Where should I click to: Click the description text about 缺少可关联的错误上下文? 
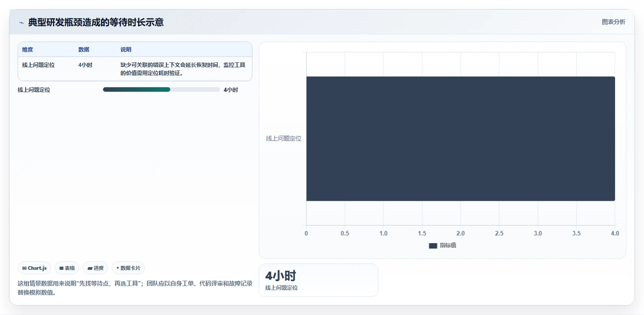(183, 69)
